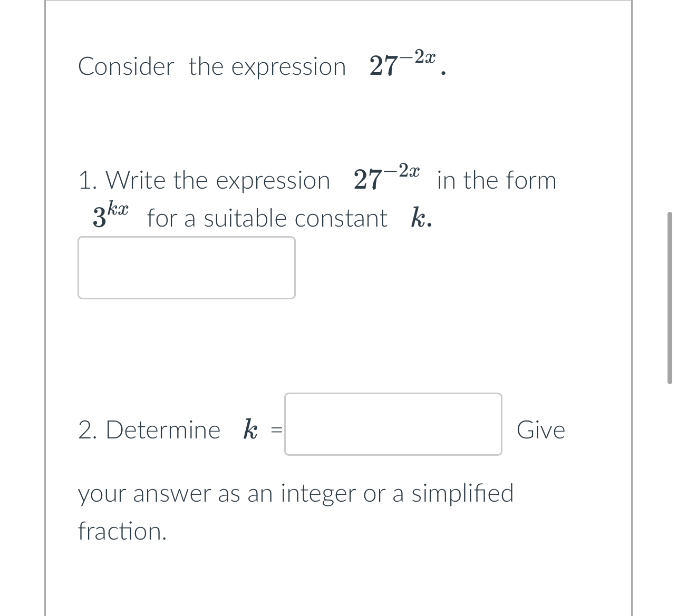Click the phrase 'in the form'
This screenshot has width=677, height=616.
pyautogui.click(x=496, y=180)
